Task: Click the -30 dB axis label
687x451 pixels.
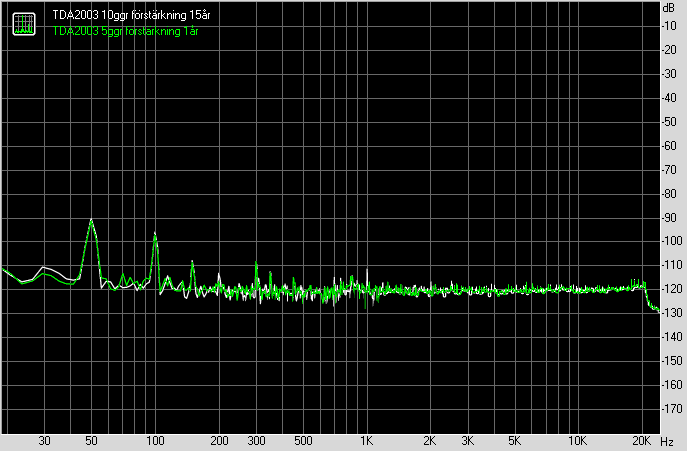Action: [x=669, y=74]
